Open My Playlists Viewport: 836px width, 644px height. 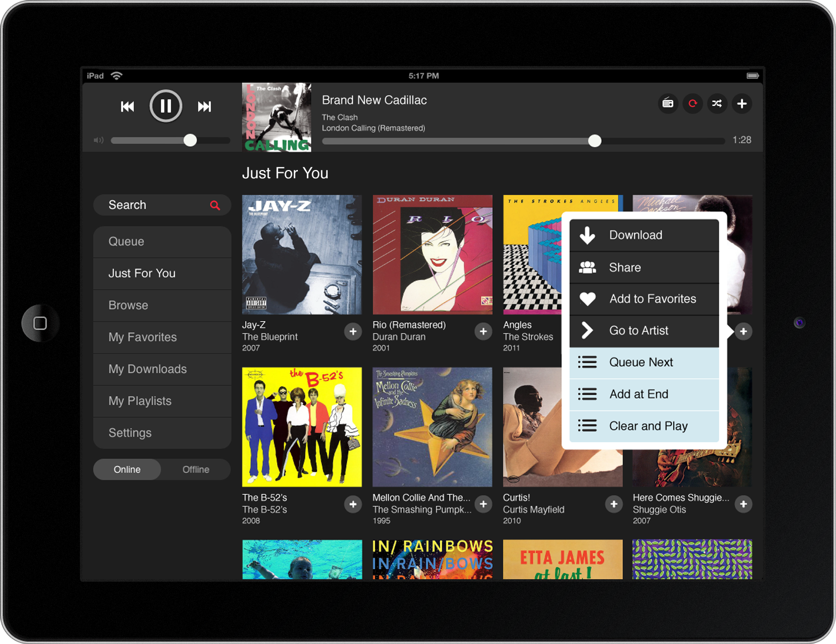tap(162, 401)
